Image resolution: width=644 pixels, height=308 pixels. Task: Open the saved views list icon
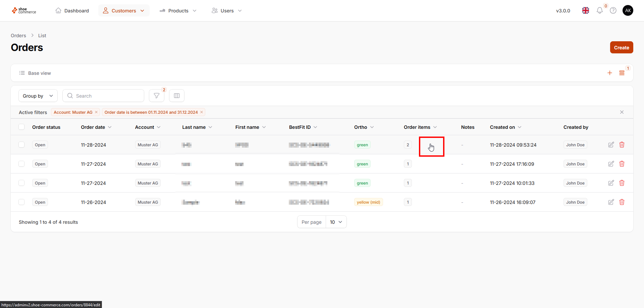622,73
